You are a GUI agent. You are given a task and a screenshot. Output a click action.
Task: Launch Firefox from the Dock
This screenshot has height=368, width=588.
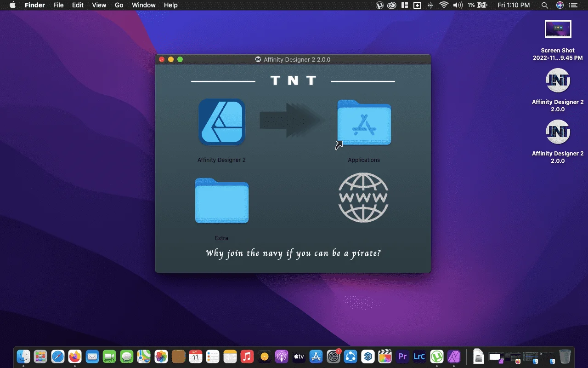pos(75,356)
